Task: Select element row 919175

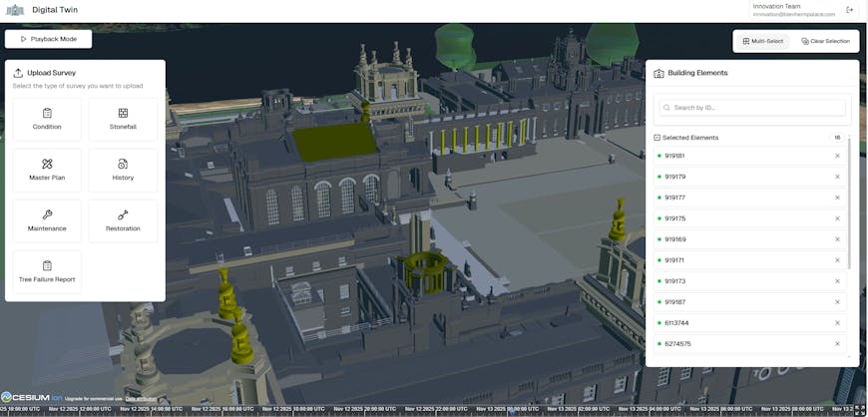Action: click(749, 218)
